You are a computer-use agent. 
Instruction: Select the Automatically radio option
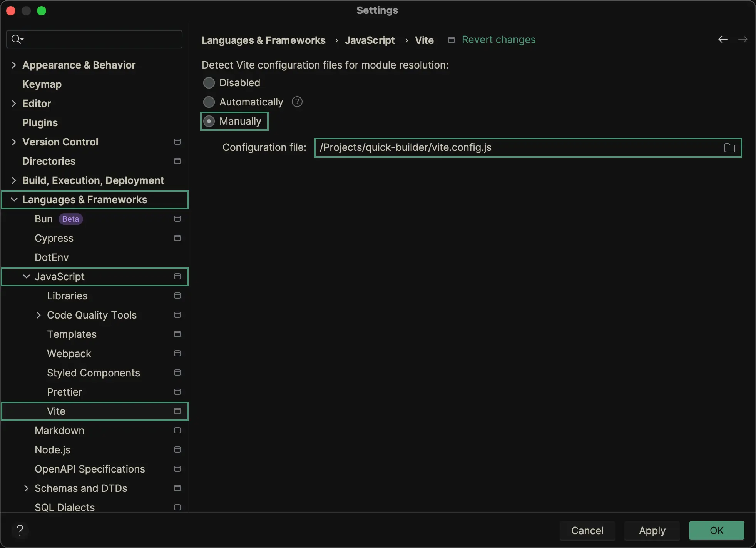coord(209,102)
